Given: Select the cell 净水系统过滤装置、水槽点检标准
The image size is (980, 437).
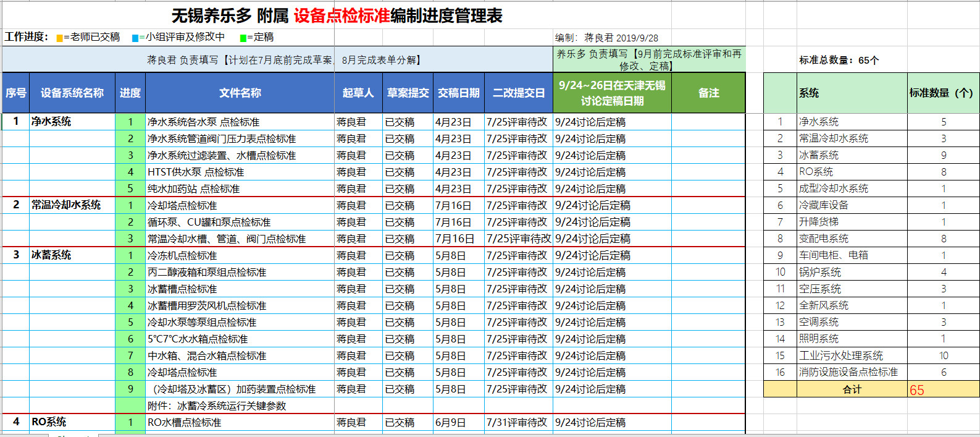Looking at the screenshot, I should point(240,155).
